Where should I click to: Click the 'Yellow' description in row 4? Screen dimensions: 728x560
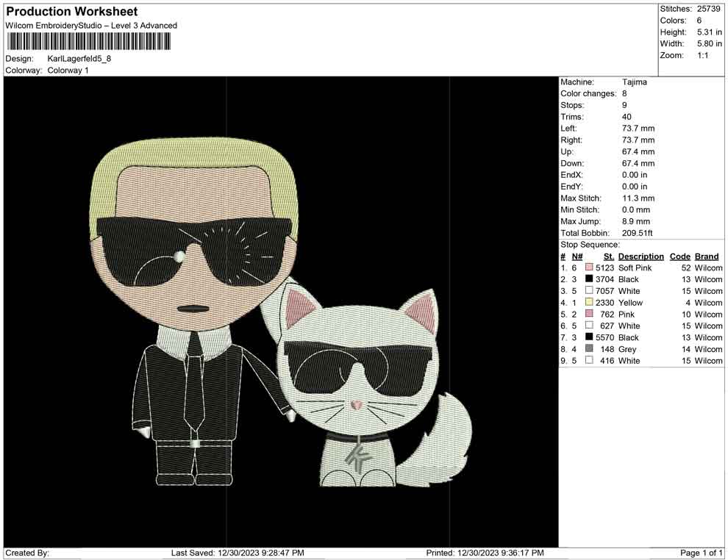[630, 303]
